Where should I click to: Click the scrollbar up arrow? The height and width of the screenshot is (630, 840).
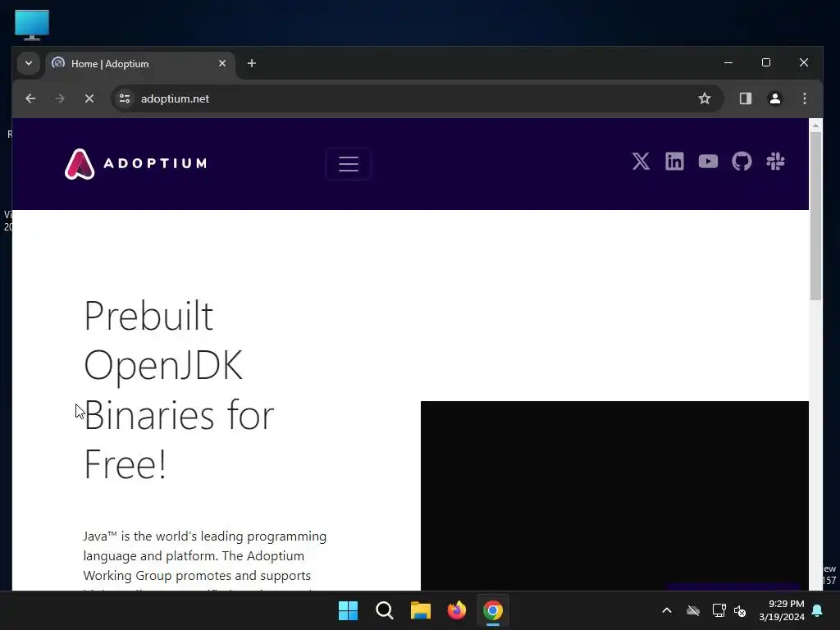[x=815, y=126]
